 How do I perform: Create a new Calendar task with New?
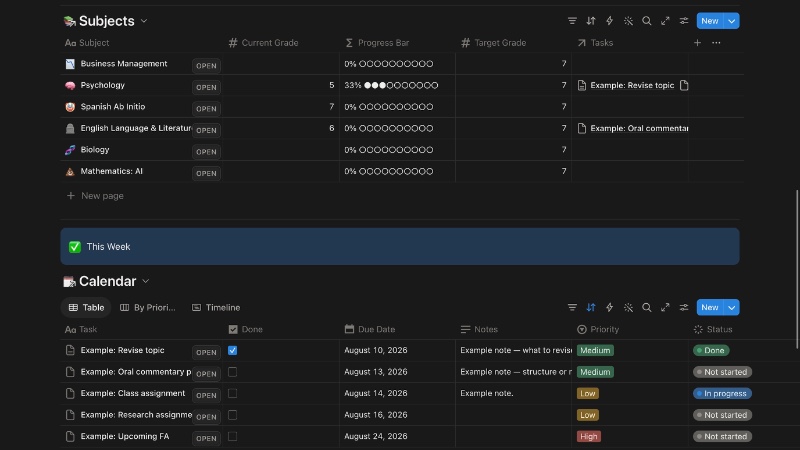[710, 307]
